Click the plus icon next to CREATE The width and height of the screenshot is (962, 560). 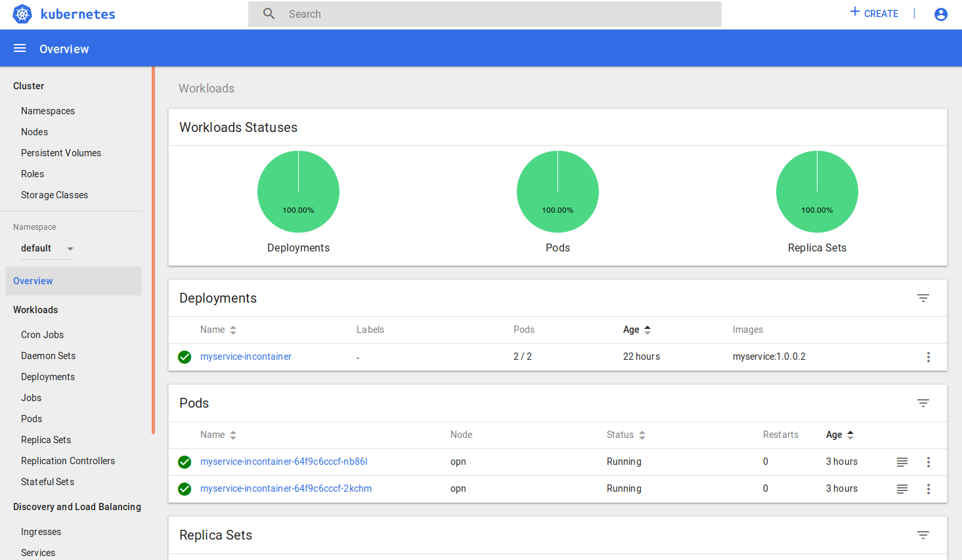[x=855, y=12]
